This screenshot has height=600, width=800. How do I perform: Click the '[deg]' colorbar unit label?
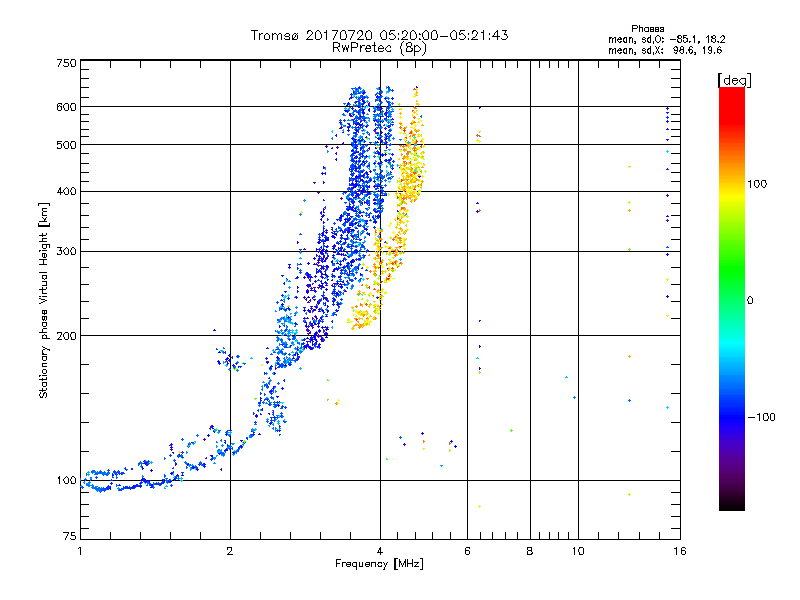734,80
